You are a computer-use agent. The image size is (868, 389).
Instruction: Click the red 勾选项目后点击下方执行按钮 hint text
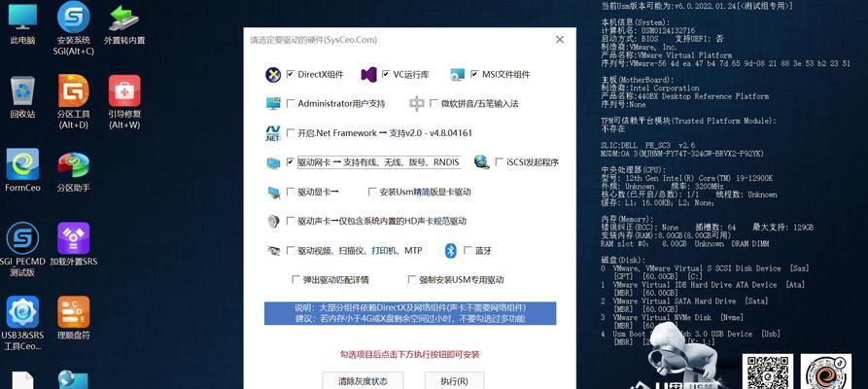point(409,355)
